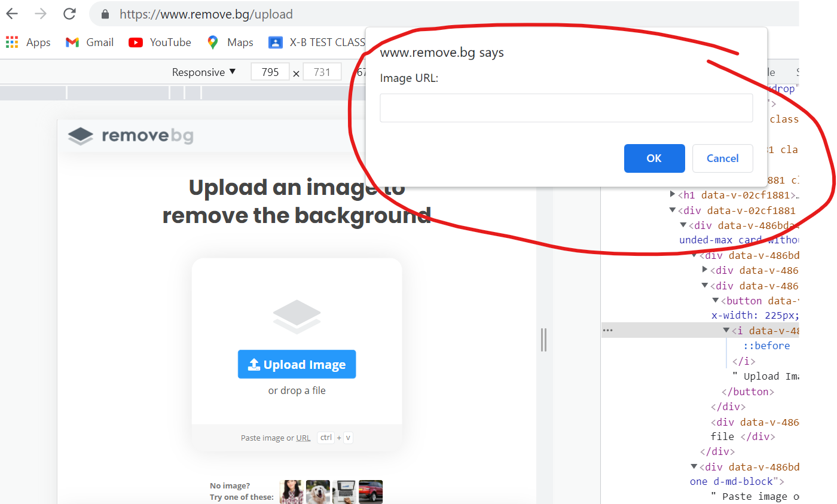837x504 pixels.
Task: Open the YouTube bookmark
Action: [x=160, y=42]
